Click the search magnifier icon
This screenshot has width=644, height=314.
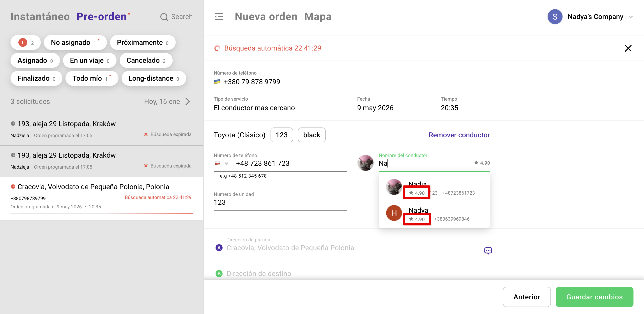[164, 17]
